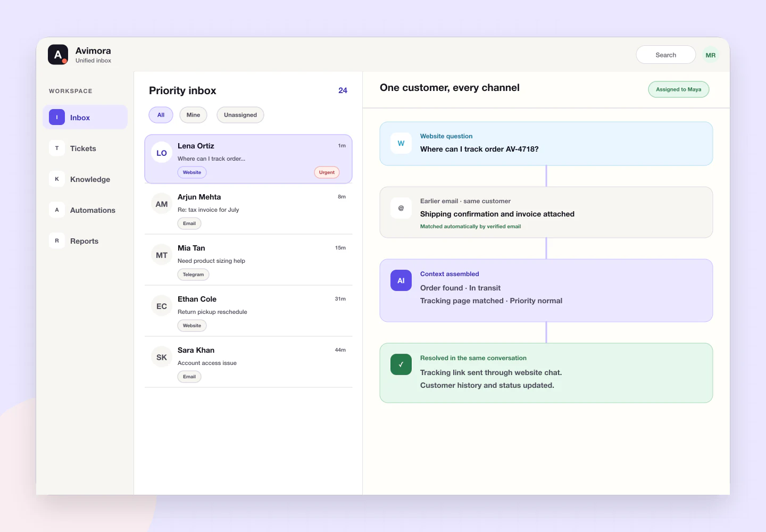
Task: Click 'Shipping confirmation and invoice attached' text
Action: click(x=497, y=214)
